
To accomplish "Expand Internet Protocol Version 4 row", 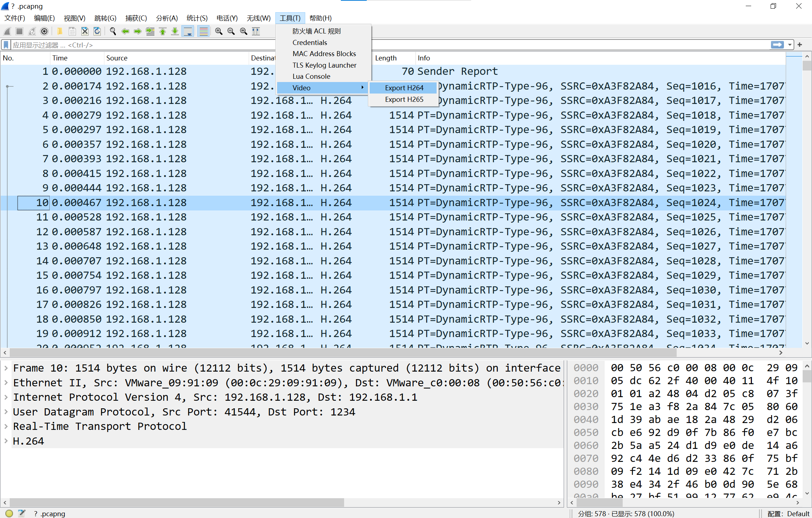I will pyautogui.click(x=6, y=397).
